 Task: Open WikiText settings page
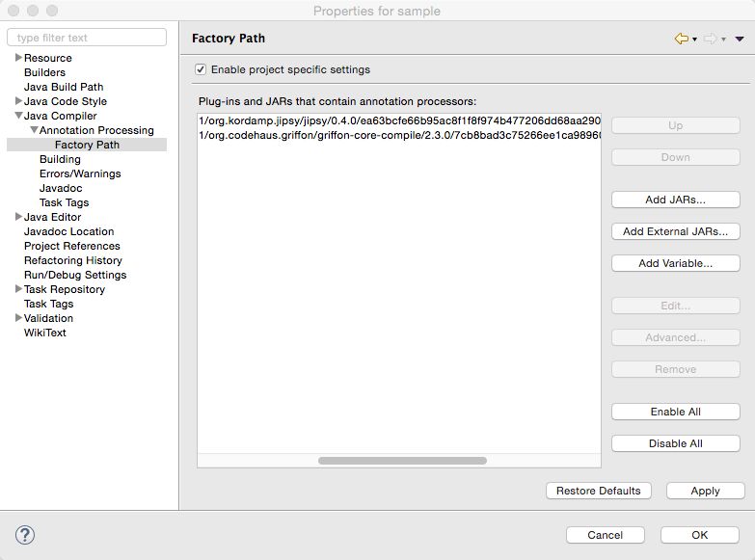tap(45, 333)
